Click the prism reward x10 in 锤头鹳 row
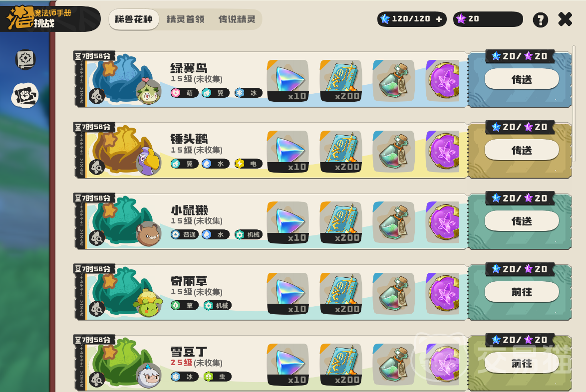Viewport: 586px width, 392px height. tap(288, 152)
